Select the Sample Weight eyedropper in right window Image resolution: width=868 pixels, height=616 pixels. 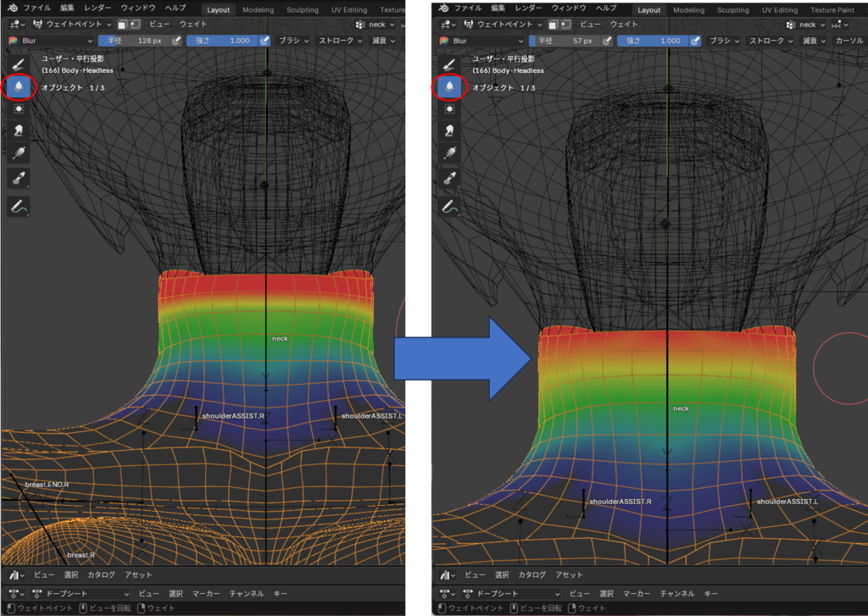(x=449, y=178)
